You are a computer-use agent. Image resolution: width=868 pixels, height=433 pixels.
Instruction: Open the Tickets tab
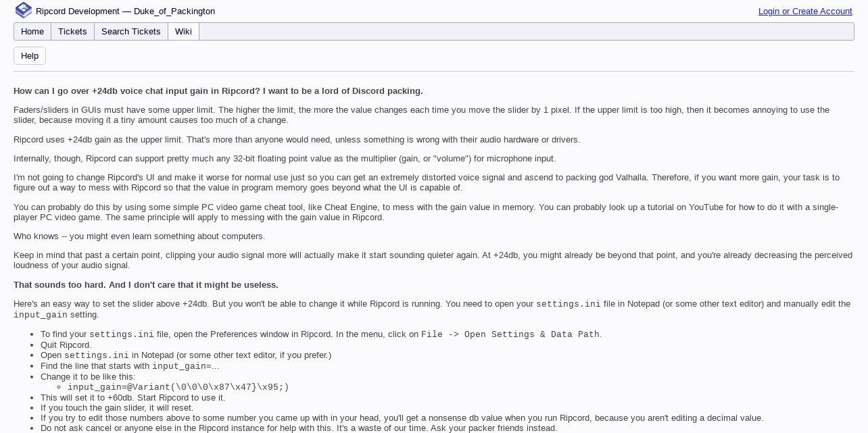click(72, 32)
